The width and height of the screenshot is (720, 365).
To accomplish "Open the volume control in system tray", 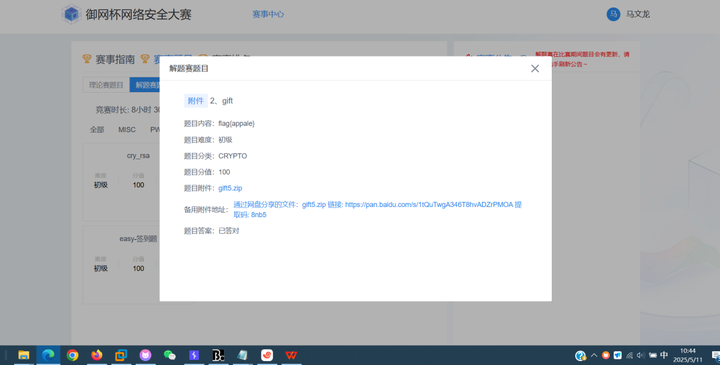I will (x=641, y=355).
